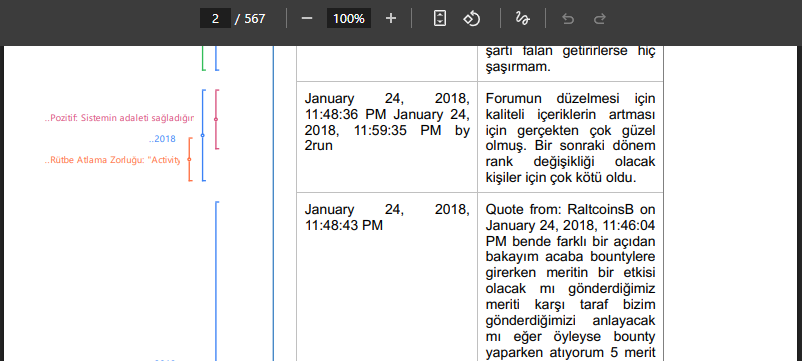Rotate the document counterclockwise
The width and height of the screenshot is (802, 361).
tap(471, 19)
